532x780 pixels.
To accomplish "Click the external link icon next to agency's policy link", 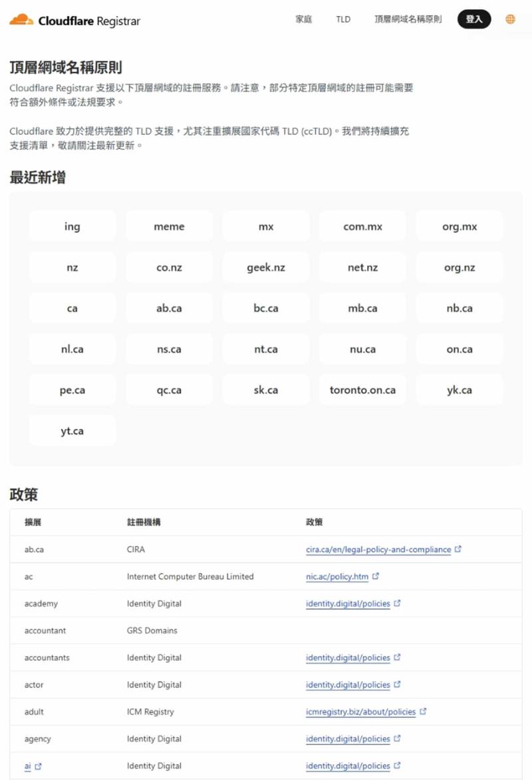I will (x=398, y=739).
